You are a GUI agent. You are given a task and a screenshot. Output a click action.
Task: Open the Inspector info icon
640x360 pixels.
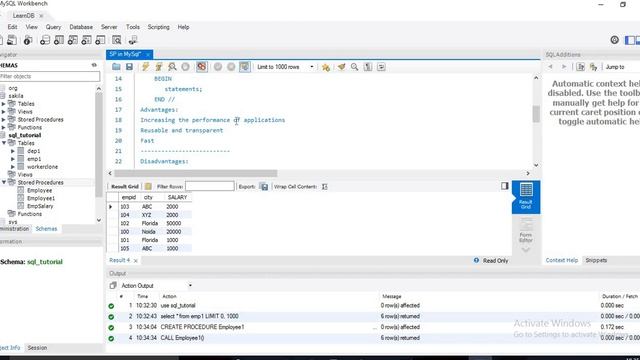pyautogui.click(x=28, y=40)
